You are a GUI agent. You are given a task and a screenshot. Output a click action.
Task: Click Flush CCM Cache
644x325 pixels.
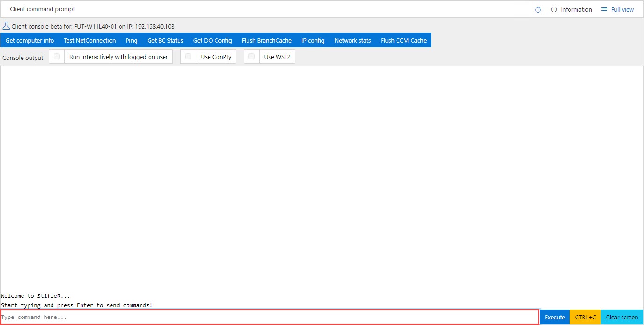click(404, 40)
